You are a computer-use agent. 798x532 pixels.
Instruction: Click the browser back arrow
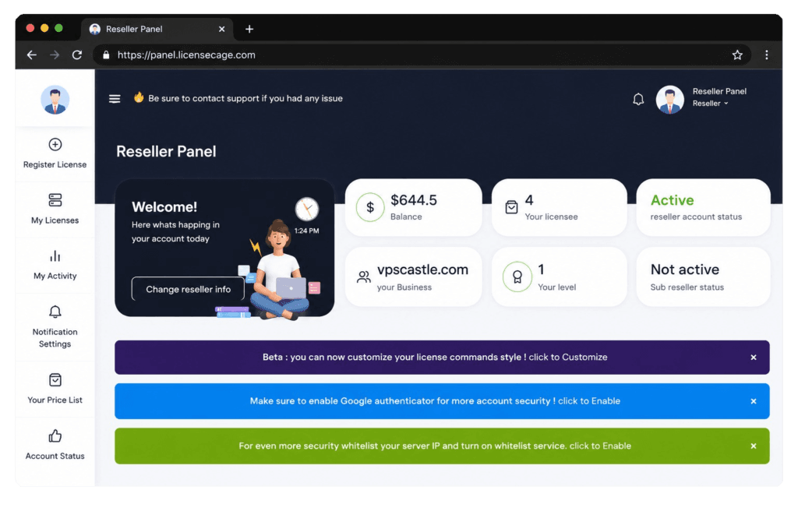[31, 55]
